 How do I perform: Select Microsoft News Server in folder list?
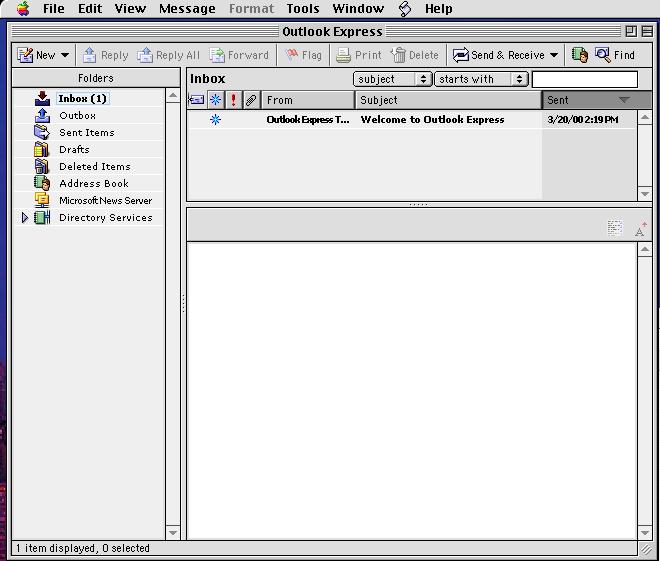pos(105,201)
